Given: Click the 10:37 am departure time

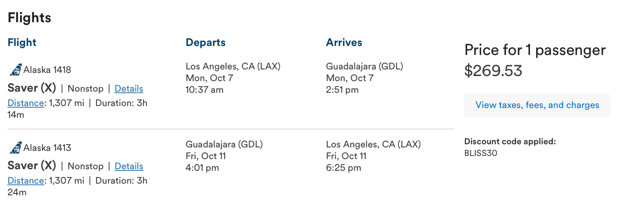Looking at the screenshot, I should pyautogui.click(x=204, y=90).
